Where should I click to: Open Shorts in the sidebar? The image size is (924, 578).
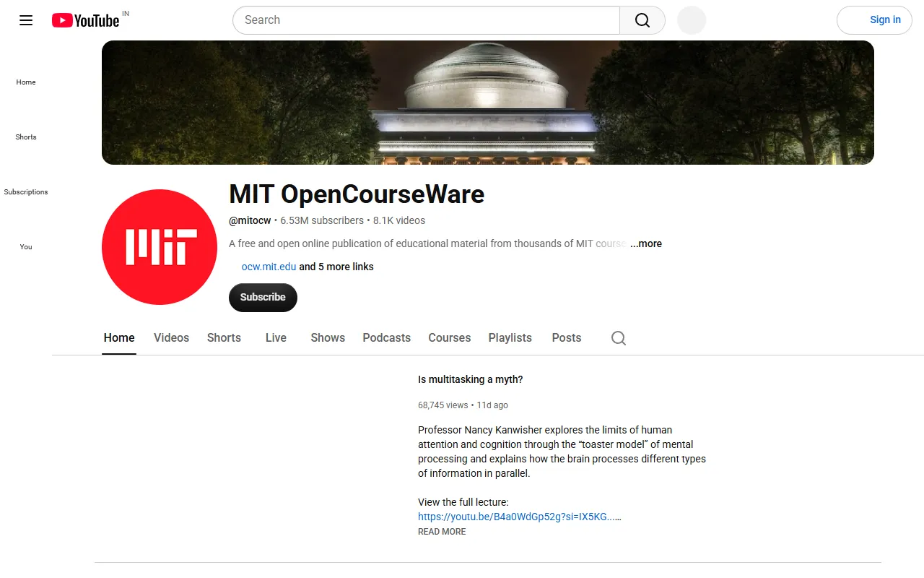(x=26, y=137)
